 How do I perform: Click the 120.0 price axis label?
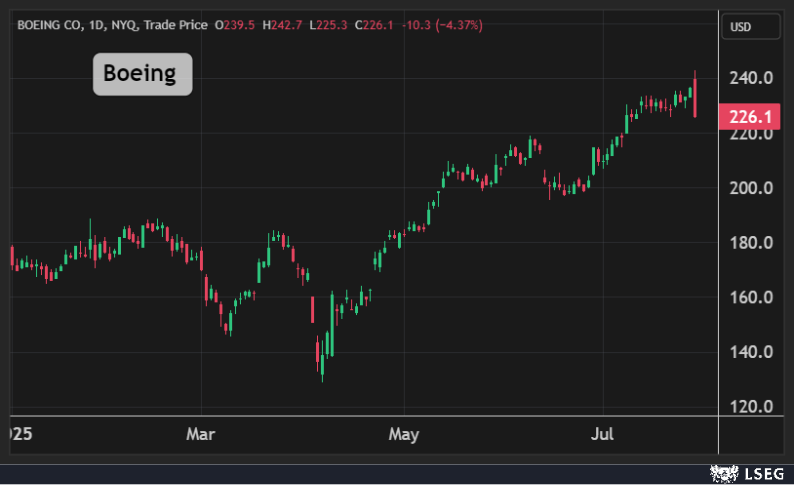[750, 407]
